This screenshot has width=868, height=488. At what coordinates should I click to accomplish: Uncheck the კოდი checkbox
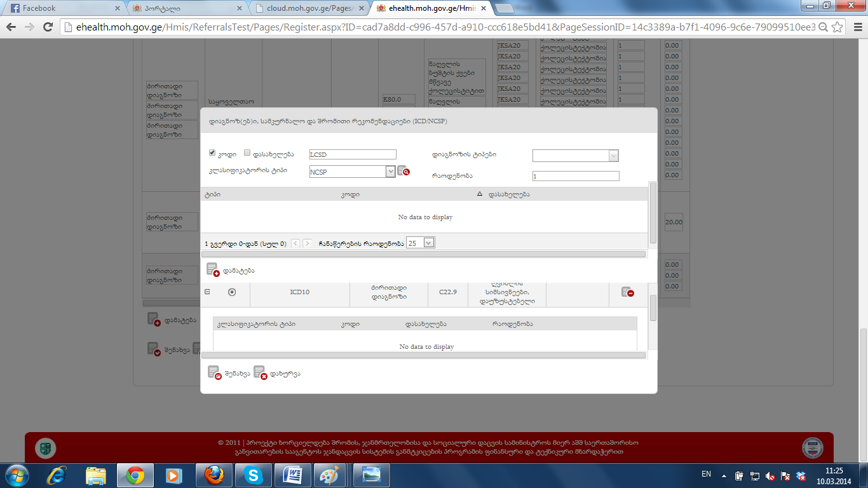[x=212, y=153]
